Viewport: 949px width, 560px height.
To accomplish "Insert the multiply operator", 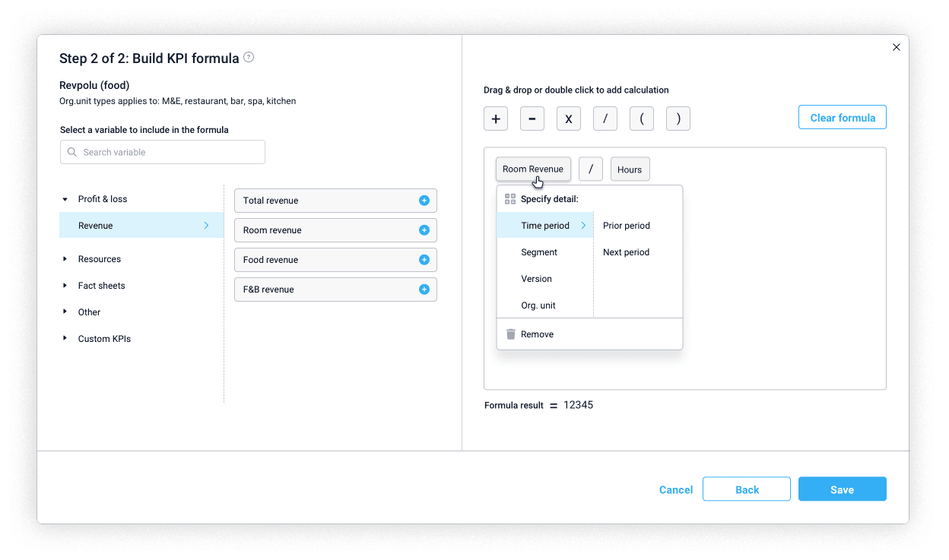I will tap(569, 119).
